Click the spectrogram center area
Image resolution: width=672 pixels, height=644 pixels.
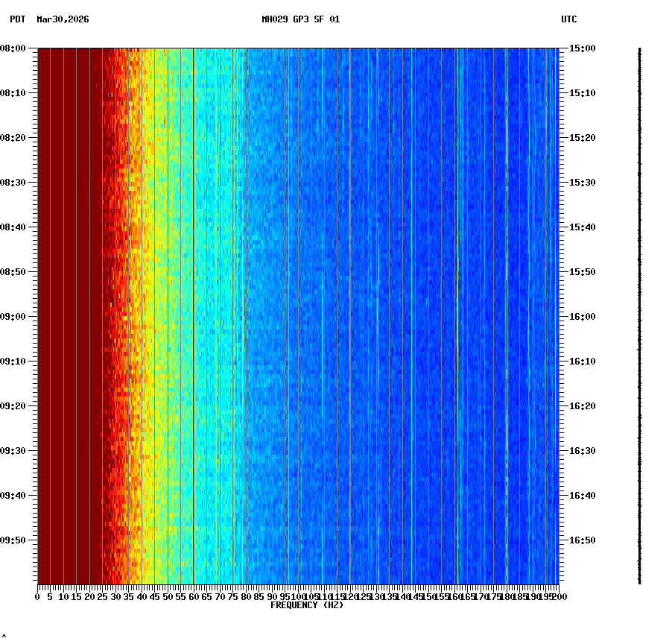298,316
